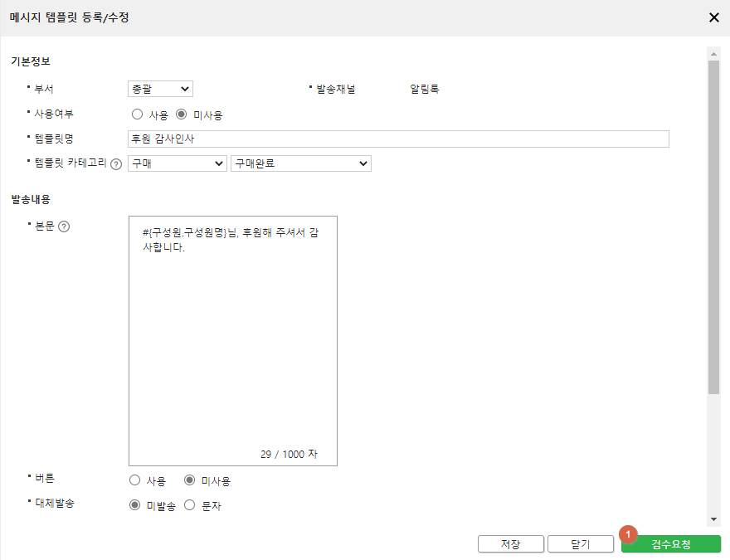Show help for 본문 question icon
The width and height of the screenshot is (730, 560).
point(64,226)
